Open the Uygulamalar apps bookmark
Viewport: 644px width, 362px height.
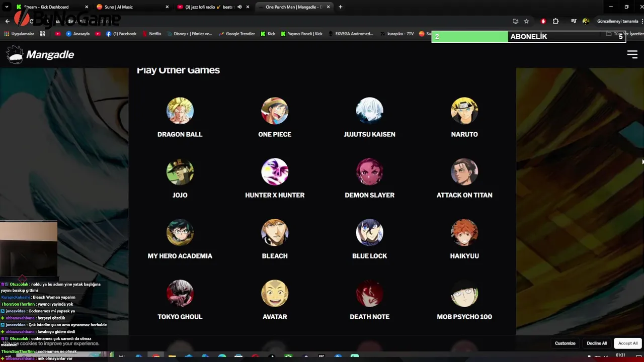pos(19,34)
